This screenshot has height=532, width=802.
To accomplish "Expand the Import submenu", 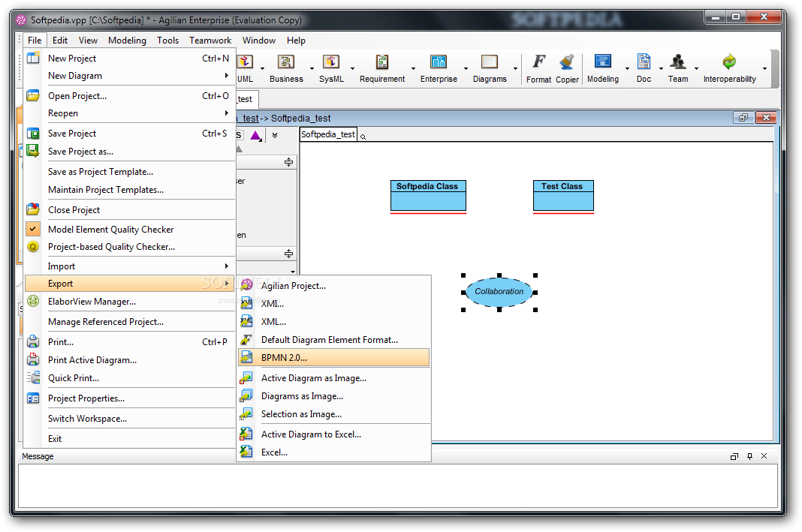I will (227, 266).
